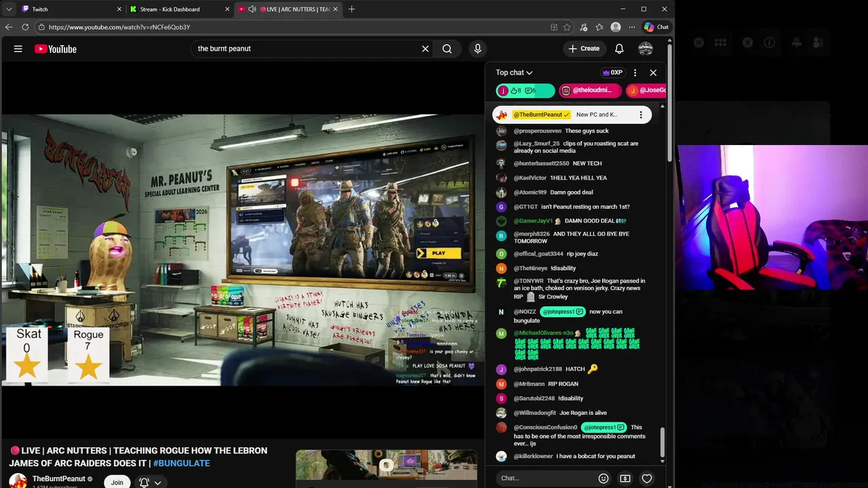Close the Kick Dashboard tab

point(227,9)
